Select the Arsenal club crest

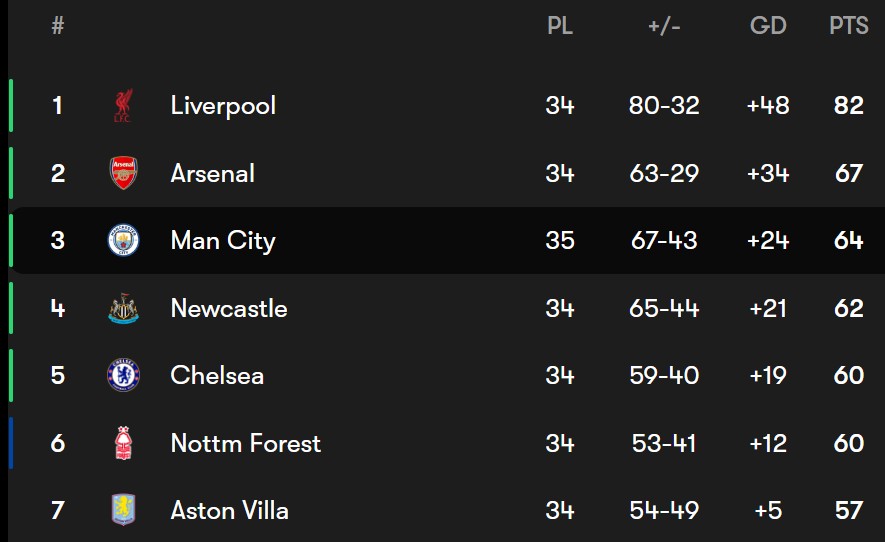click(x=124, y=173)
